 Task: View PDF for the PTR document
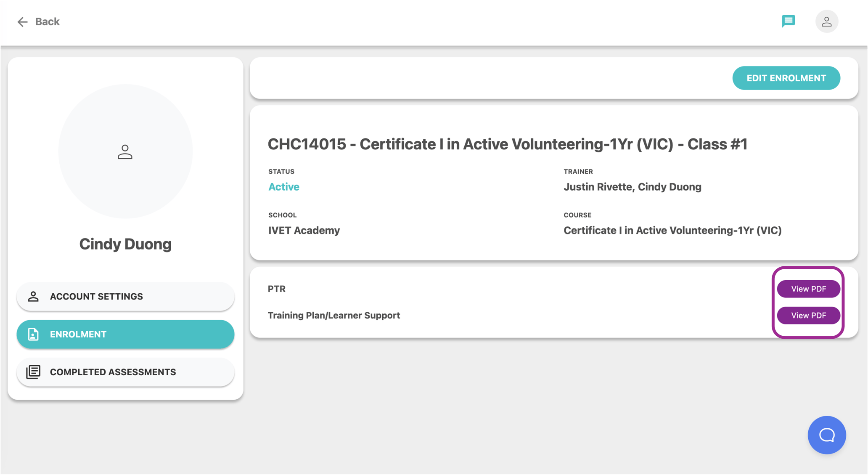pos(808,289)
